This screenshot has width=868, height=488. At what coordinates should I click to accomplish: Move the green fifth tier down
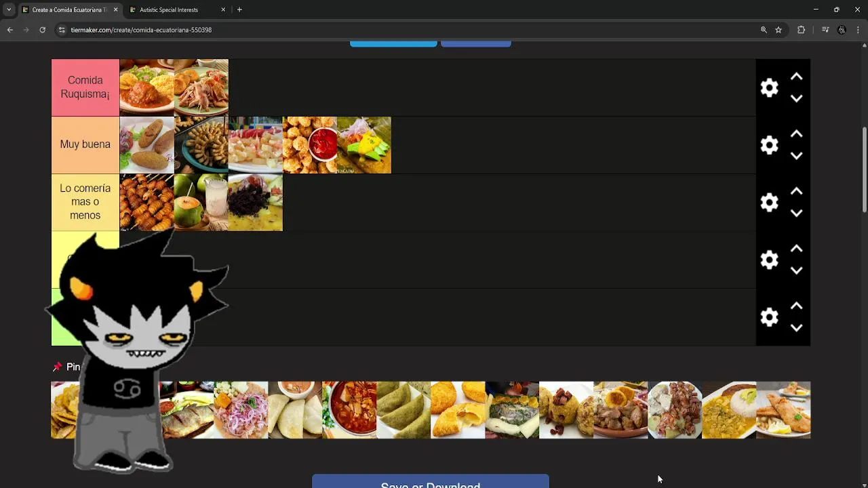pos(796,328)
